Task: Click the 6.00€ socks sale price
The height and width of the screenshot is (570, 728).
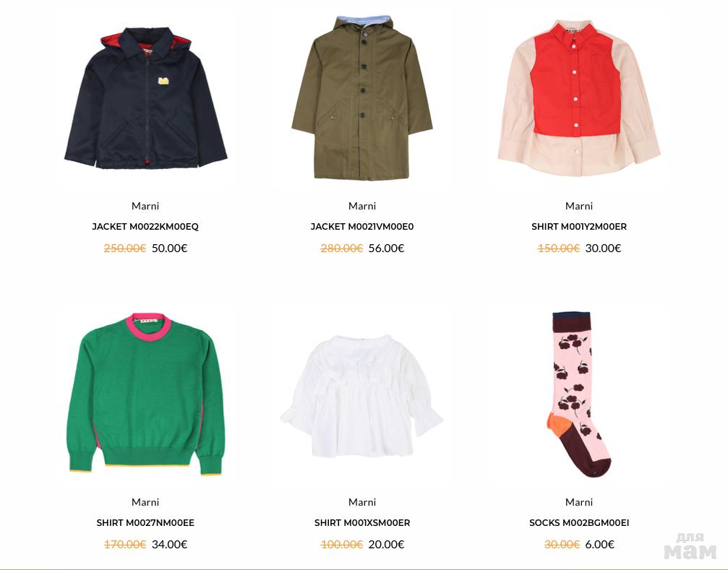Action: [599, 545]
